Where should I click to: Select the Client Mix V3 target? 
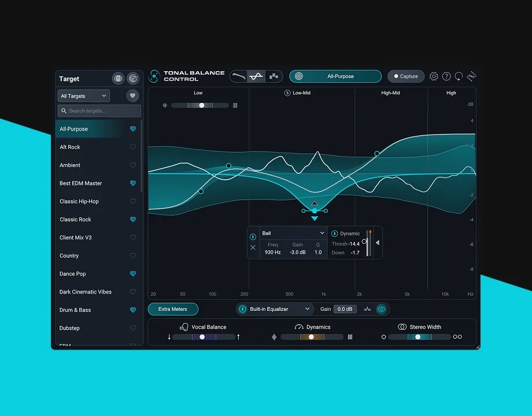98,237
